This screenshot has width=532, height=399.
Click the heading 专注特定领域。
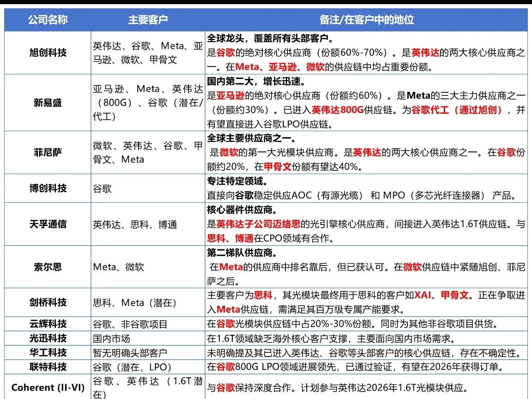click(x=237, y=181)
